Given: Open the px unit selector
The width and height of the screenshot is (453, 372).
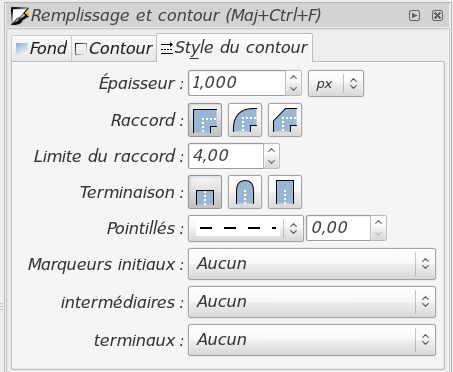Looking at the screenshot, I should (x=336, y=83).
